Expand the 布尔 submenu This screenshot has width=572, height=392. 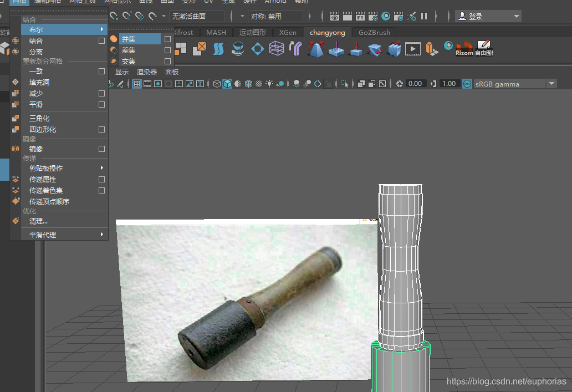click(64, 29)
